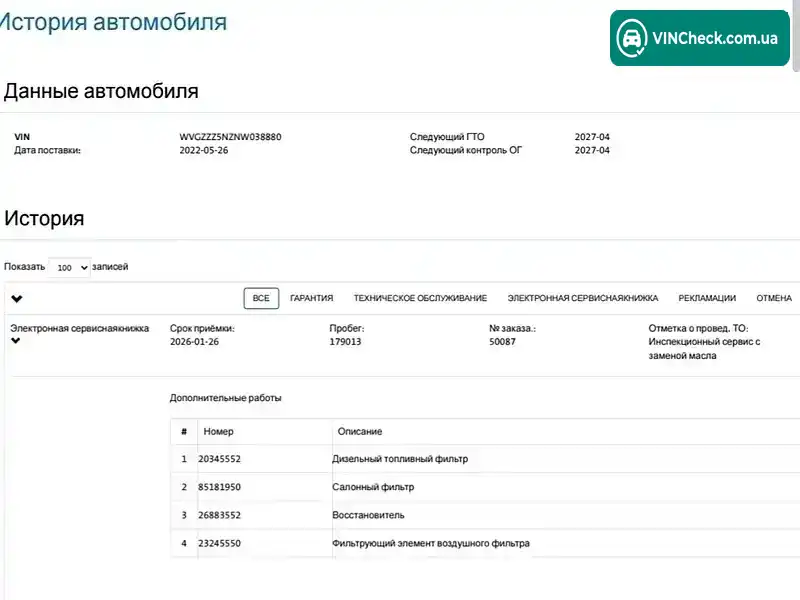Select the ЭЛЕКТРОННАЯ СЕРВИСНАЯКНИЖКА filter tab
The height and width of the screenshot is (600, 800).
(583, 298)
